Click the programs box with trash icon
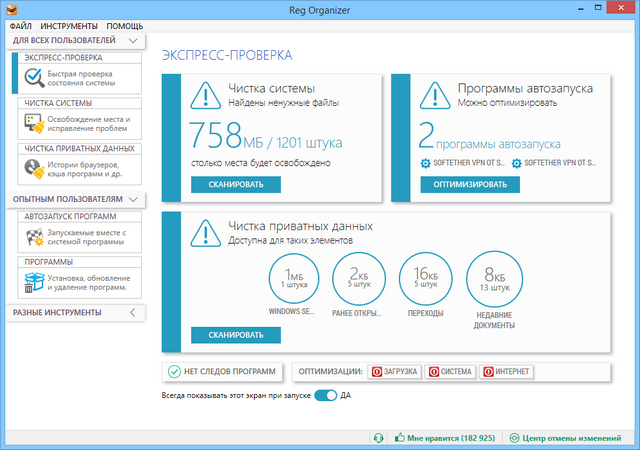 pyautogui.click(x=34, y=282)
